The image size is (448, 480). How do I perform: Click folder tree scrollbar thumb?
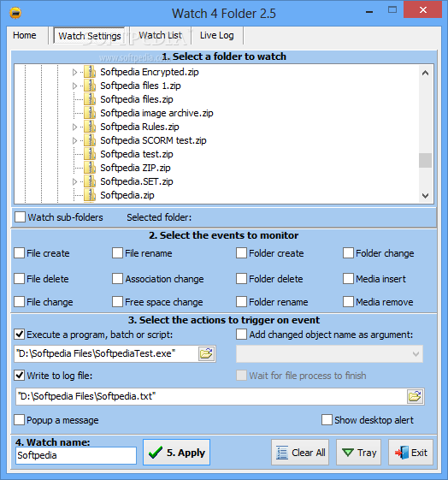click(x=425, y=160)
